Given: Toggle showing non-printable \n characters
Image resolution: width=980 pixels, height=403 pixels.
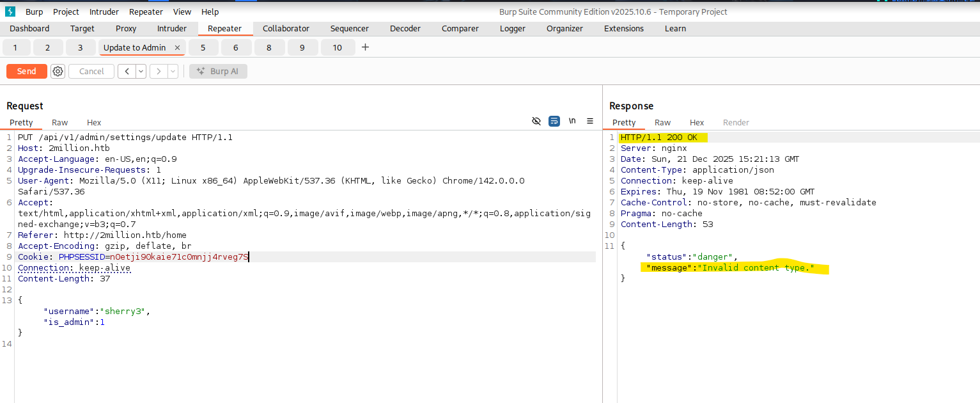Looking at the screenshot, I should [572, 121].
